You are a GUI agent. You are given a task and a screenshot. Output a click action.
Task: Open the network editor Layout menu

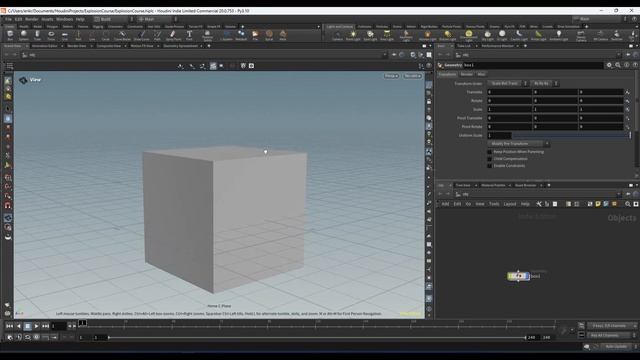coord(510,204)
